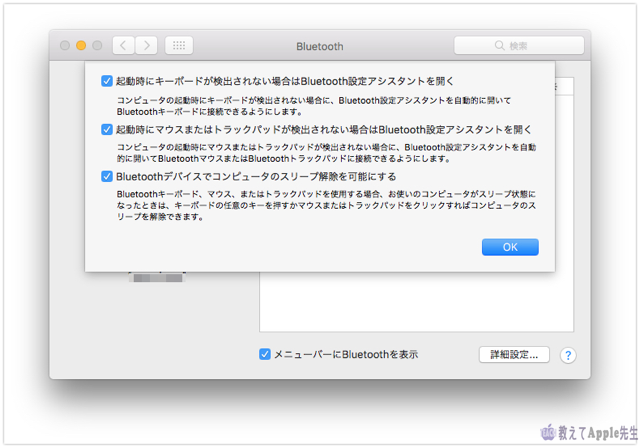Image resolution: width=640 pixels, height=448 pixels.
Task: Click description text starting コンピュータの起動時にキーボード
Action: 313,106
